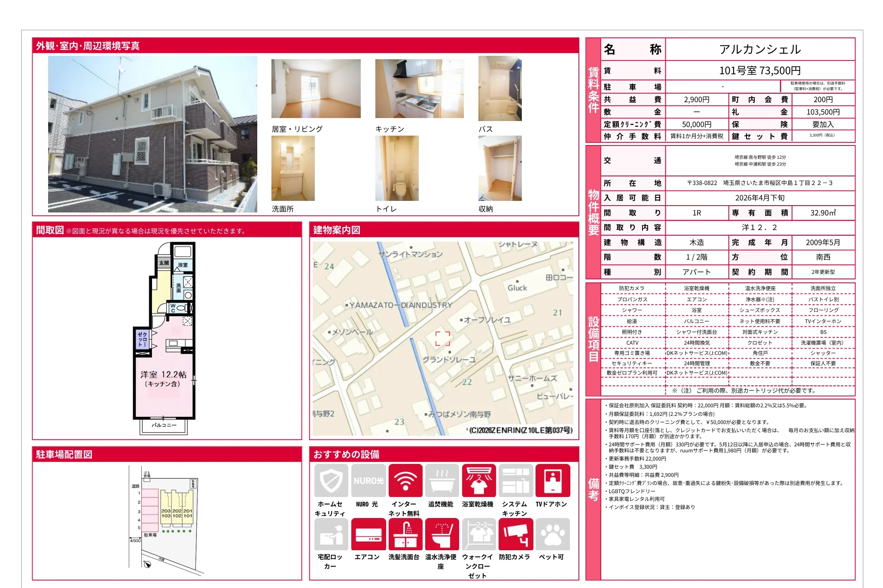Viewport: 883px width, 588px height.
Task: Click the Home Security shield icon
Action: pos(331,480)
